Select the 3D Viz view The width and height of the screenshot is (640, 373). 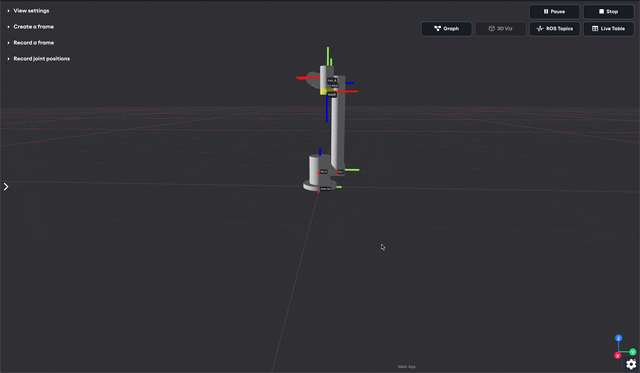click(x=500, y=29)
